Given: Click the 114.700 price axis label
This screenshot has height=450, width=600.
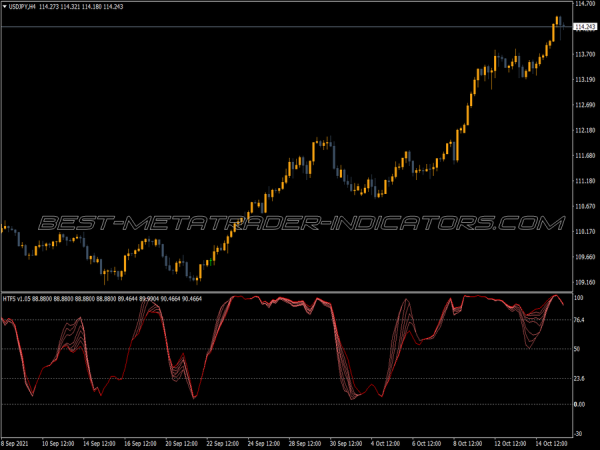Looking at the screenshot, I should (585, 3).
